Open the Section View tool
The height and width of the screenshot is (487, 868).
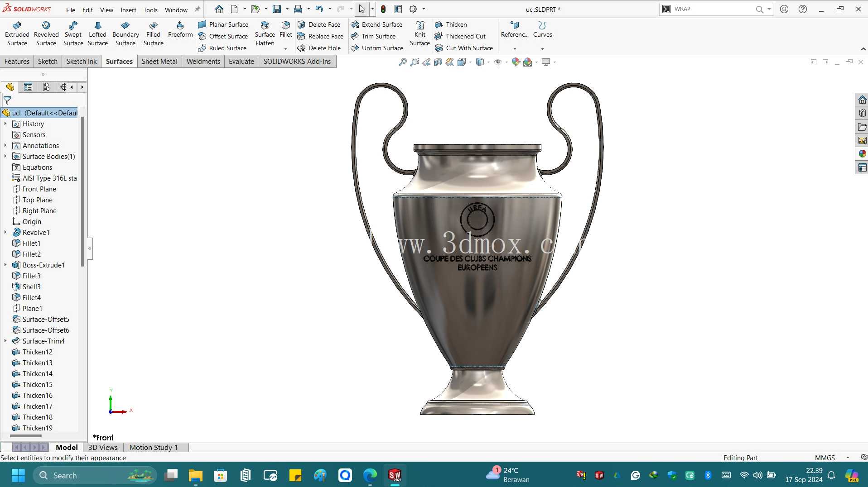coord(438,62)
